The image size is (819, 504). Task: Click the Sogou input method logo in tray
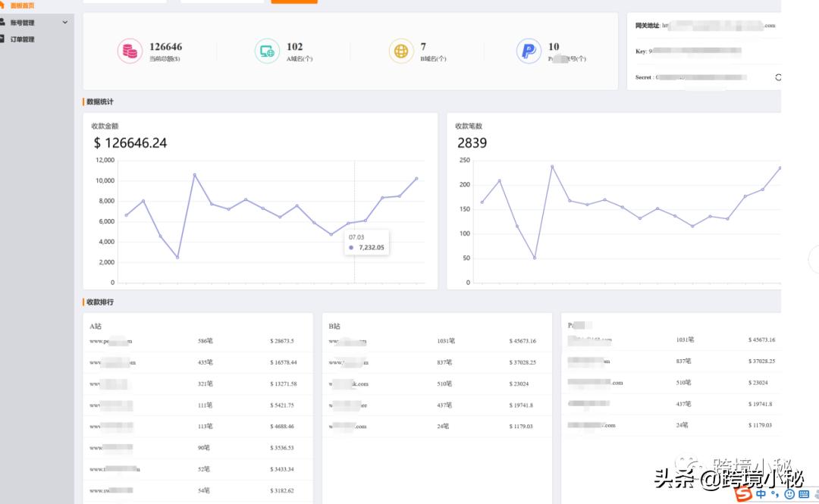(x=742, y=494)
